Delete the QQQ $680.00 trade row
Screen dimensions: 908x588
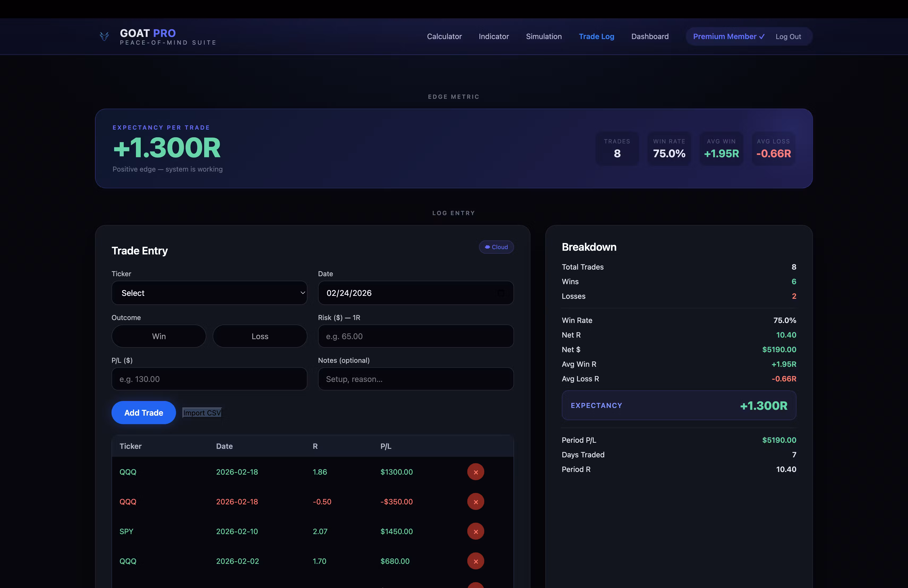click(475, 561)
